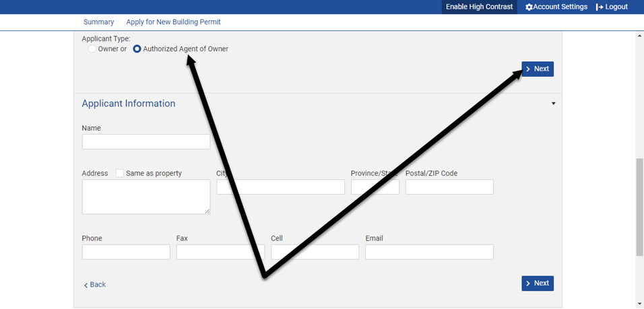Click the bottom Next button
The height and width of the screenshot is (309, 644).
pos(538,283)
